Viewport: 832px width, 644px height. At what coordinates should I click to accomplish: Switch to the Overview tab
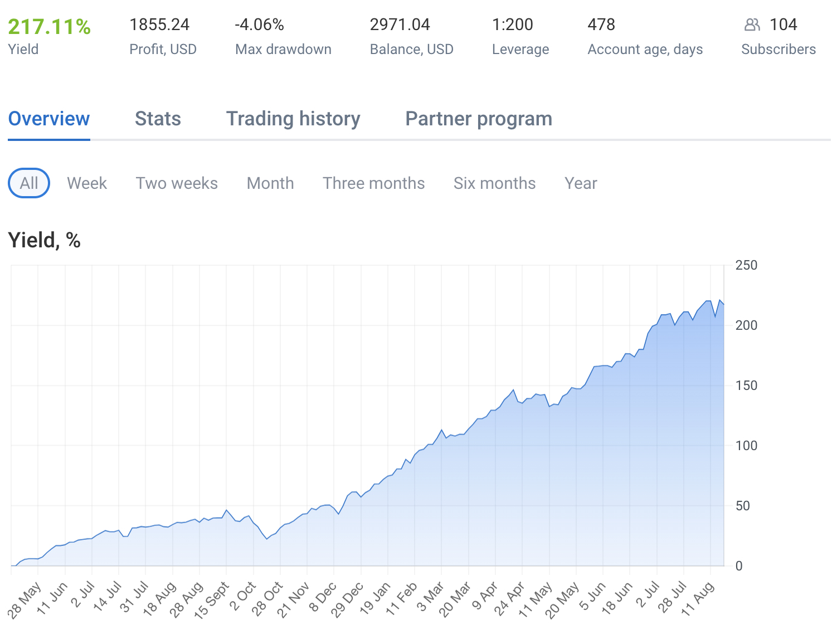tap(49, 119)
